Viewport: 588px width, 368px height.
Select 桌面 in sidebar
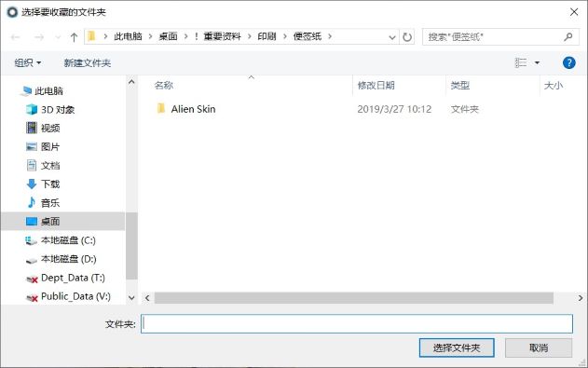[x=63, y=221]
